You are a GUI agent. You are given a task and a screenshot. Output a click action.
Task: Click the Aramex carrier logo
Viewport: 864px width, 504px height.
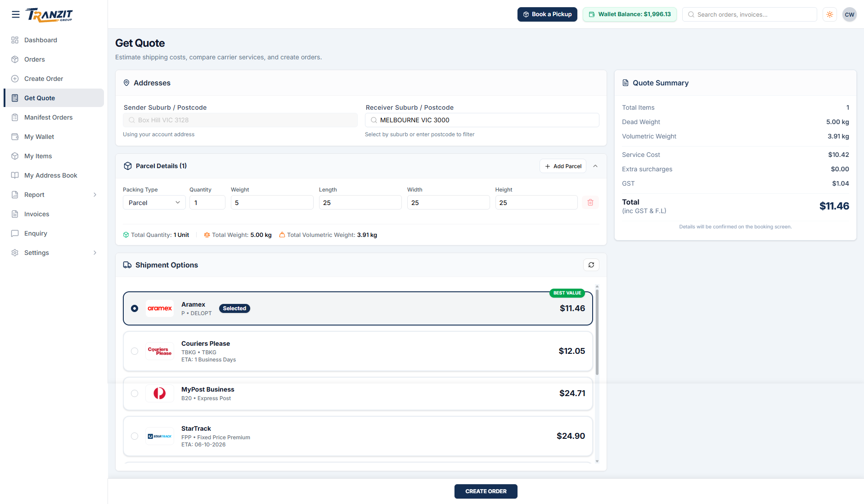(x=160, y=308)
